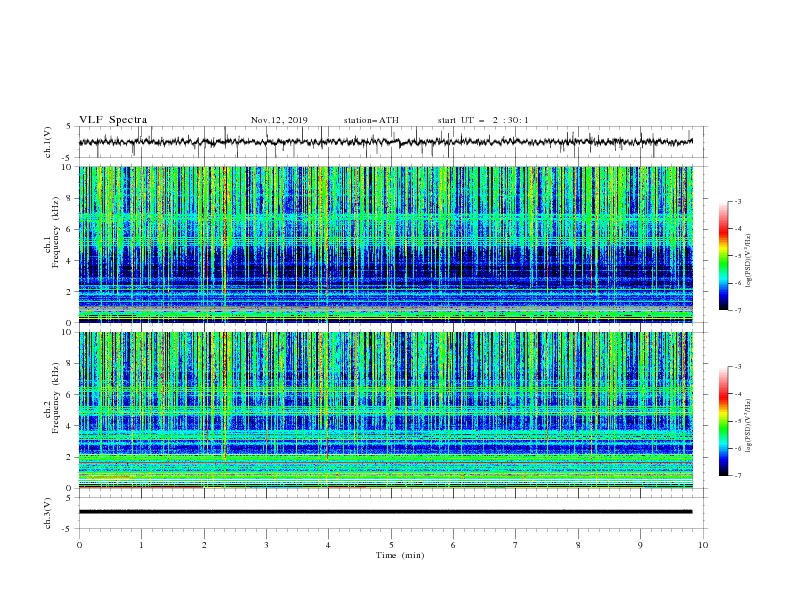Click the "-3" label on the ch.1 color bar
The height and width of the screenshot is (612, 792).
(737, 201)
